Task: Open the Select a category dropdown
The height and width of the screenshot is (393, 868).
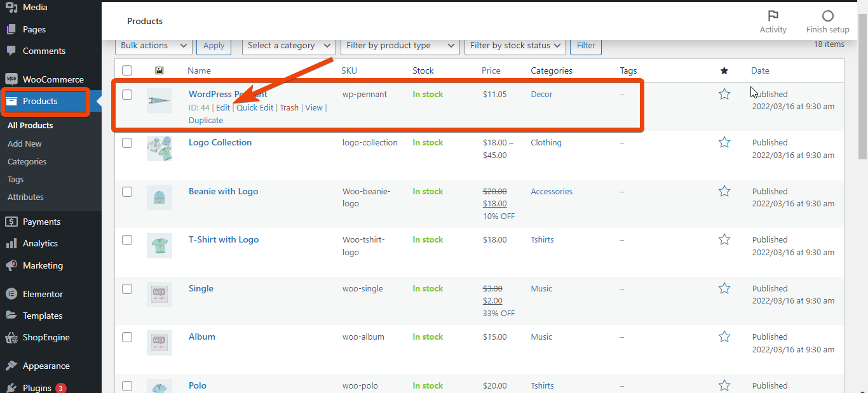Action: pos(289,46)
